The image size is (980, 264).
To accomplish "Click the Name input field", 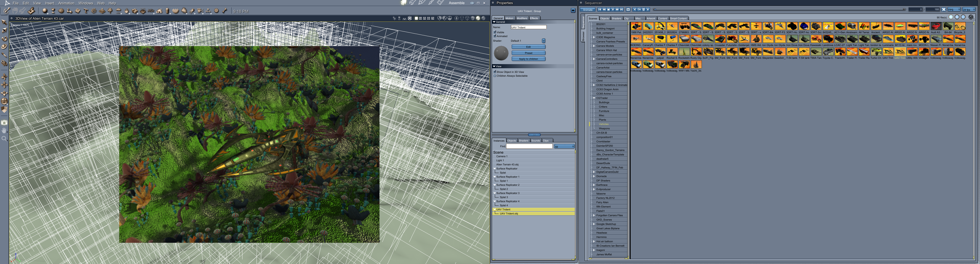I will [529, 27].
